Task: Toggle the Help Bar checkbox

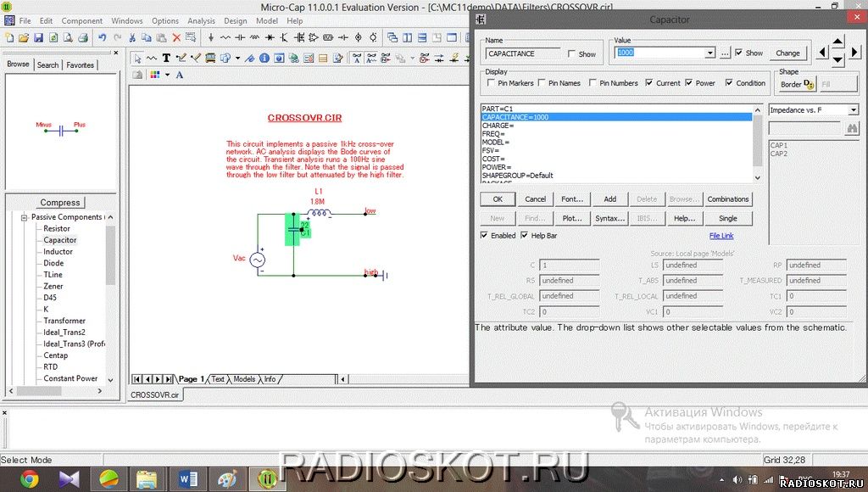Action: coord(524,236)
